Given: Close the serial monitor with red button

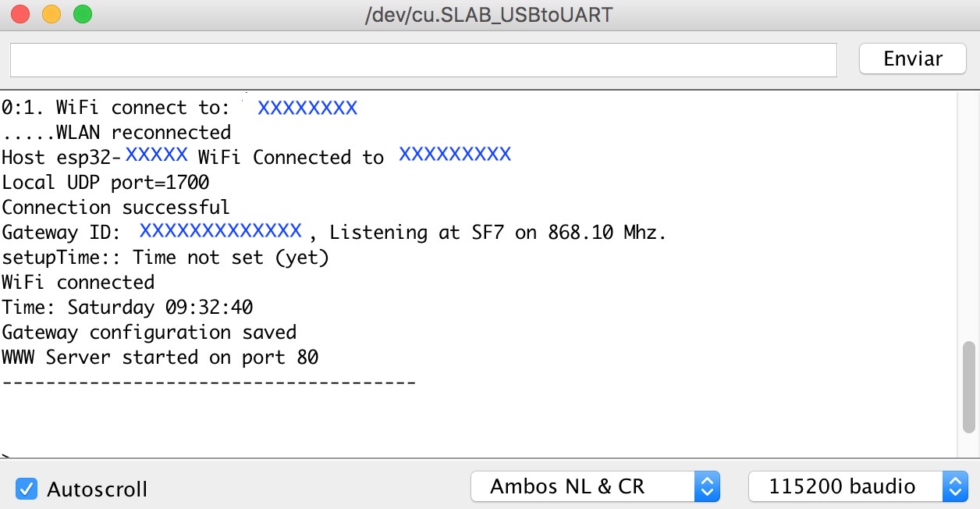Looking at the screenshot, I should tap(21, 14).
